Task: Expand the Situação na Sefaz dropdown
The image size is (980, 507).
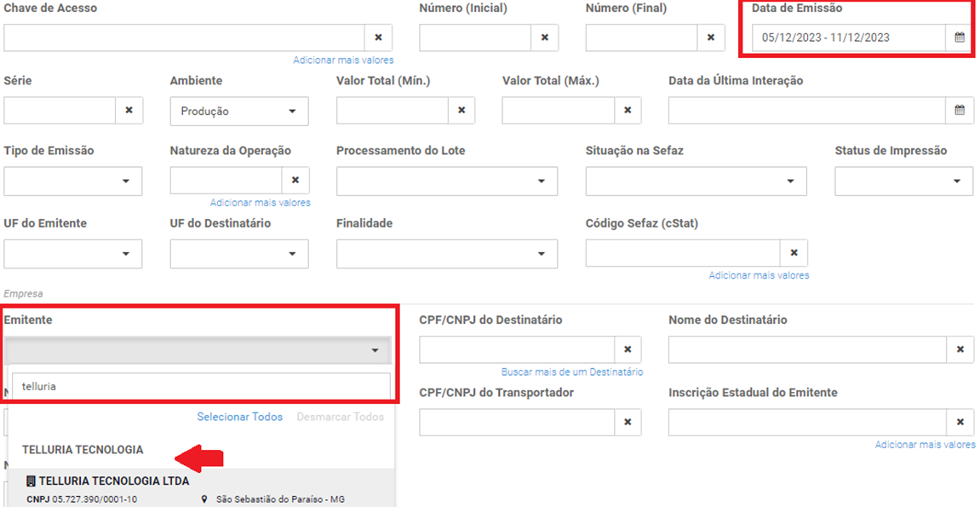Action: (x=696, y=181)
